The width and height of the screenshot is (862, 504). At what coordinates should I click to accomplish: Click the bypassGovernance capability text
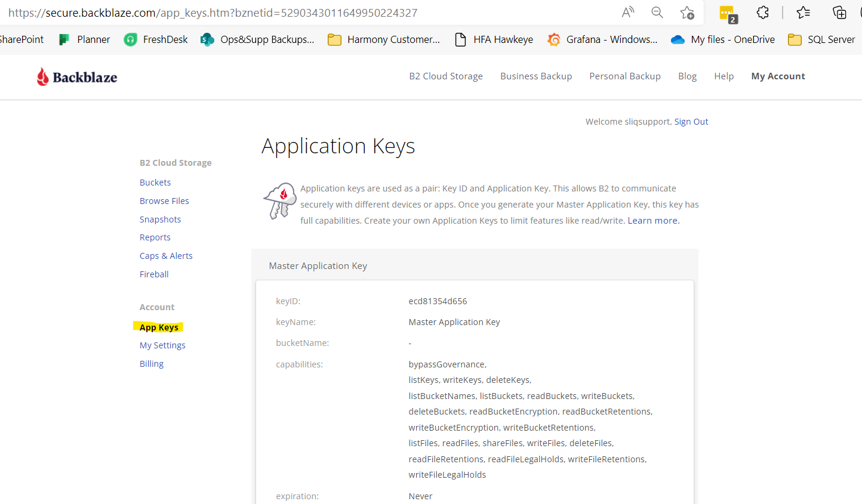click(x=447, y=364)
